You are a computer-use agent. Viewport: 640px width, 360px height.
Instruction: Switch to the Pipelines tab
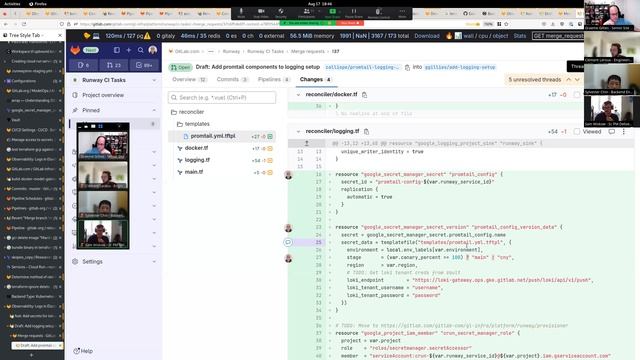pyautogui.click(x=273, y=80)
